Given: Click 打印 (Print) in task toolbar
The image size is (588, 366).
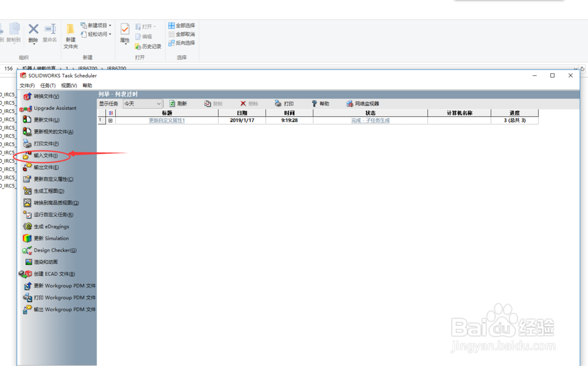Looking at the screenshot, I should 284,104.
